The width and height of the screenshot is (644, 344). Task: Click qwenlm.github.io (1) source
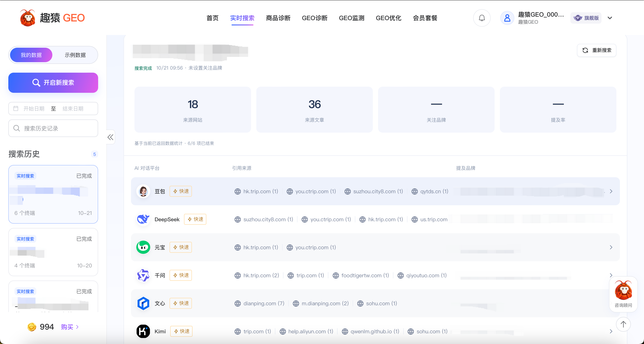[370, 331]
